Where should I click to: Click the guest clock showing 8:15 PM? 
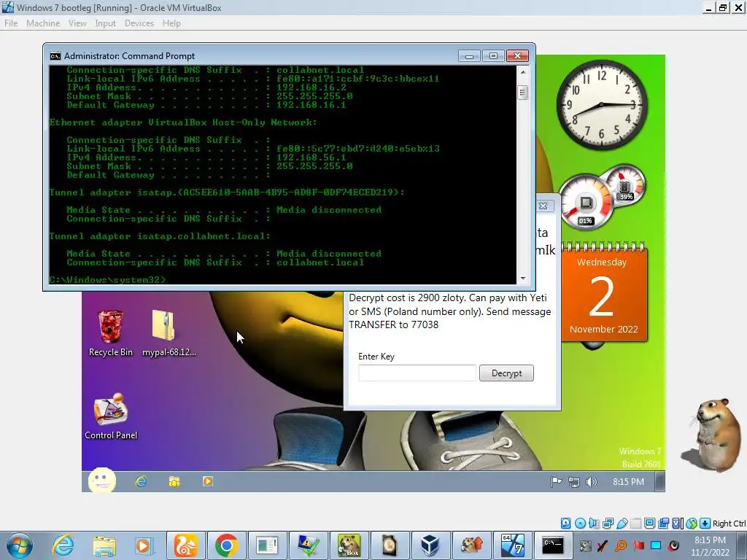[x=628, y=482]
